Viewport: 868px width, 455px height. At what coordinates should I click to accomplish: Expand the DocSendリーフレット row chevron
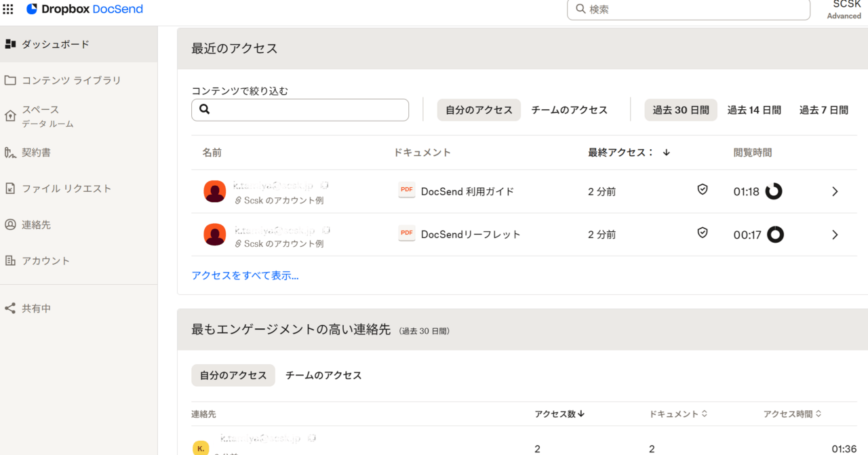[x=835, y=235]
